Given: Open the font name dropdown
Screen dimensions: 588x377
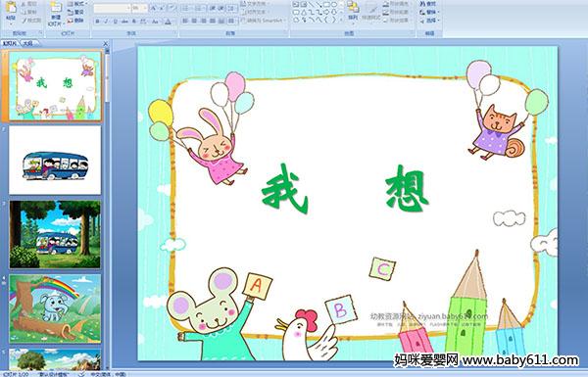Looking at the screenshot, I should pos(112,8).
